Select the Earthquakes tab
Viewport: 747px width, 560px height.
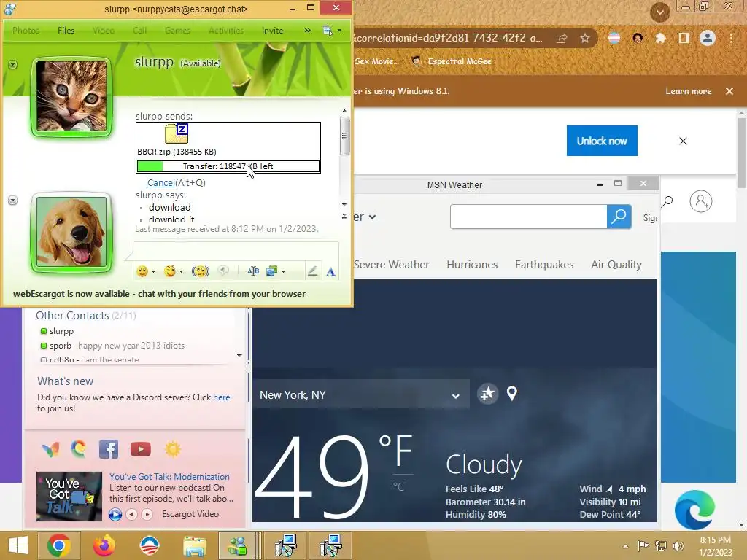544,265
